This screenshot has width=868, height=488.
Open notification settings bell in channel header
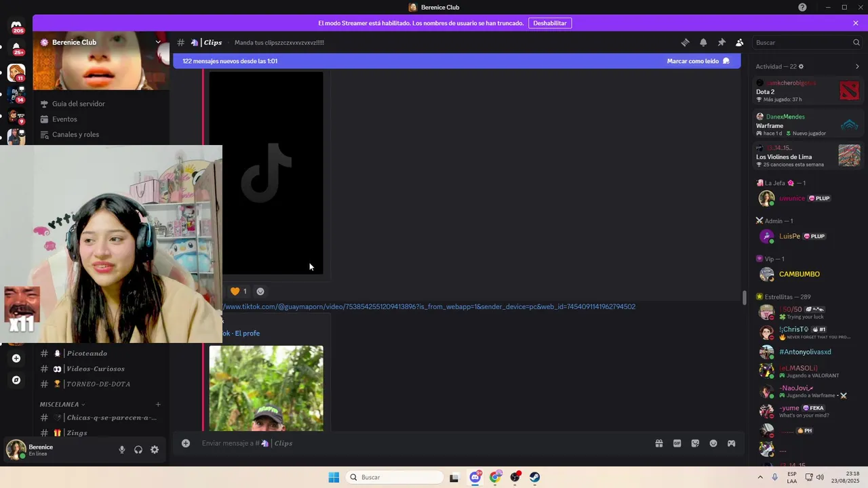(x=703, y=42)
